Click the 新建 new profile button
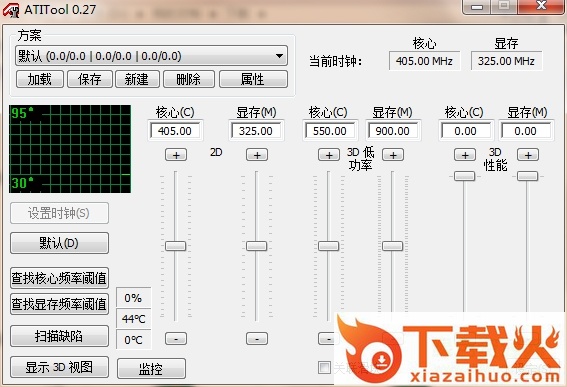The height and width of the screenshot is (387, 567). coord(137,79)
